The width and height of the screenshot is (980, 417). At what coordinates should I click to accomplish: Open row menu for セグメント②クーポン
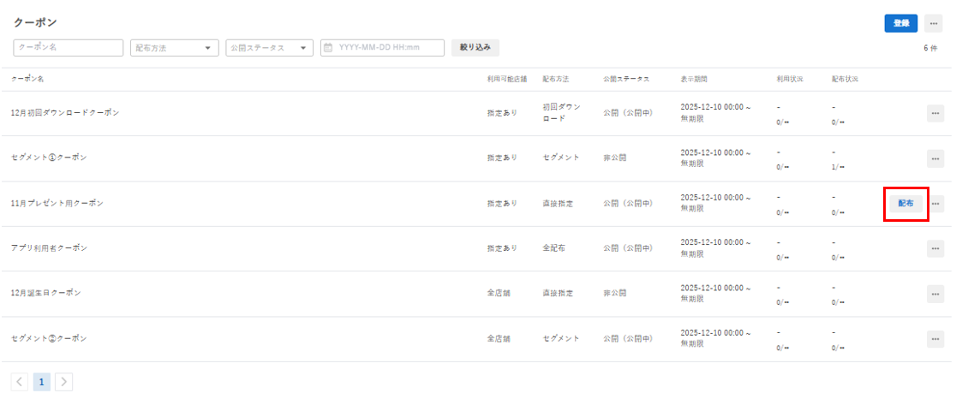point(935,339)
